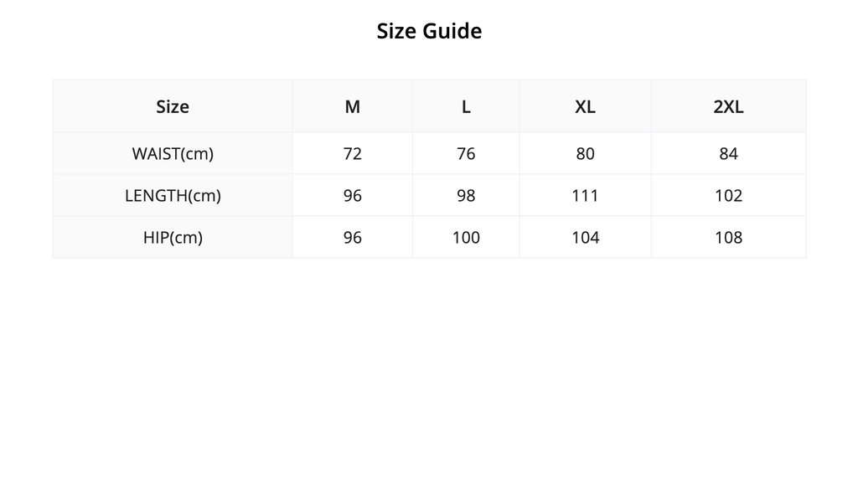The image size is (858, 504).
Task: Select the 2XL size column header
Action: pyautogui.click(x=728, y=106)
